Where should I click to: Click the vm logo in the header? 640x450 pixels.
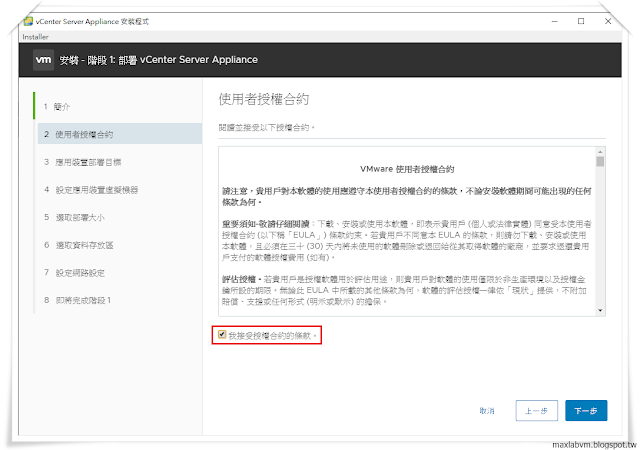pyautogui.click(x=43, y=60)
